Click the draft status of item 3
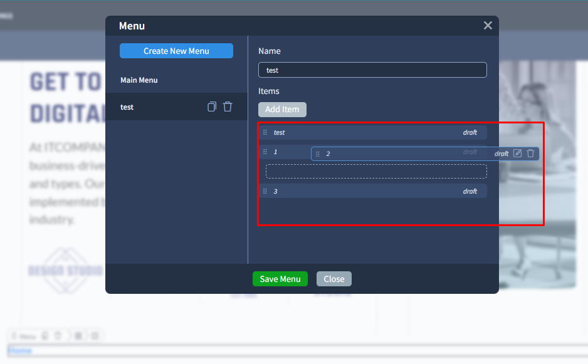588x364 pixels. pos(470,191)
